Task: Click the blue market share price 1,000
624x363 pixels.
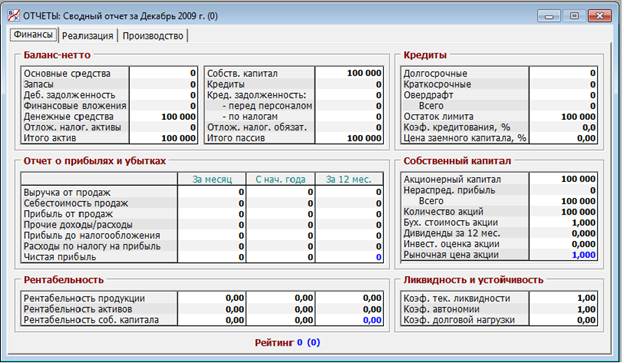Action: (x=584, y=255)
